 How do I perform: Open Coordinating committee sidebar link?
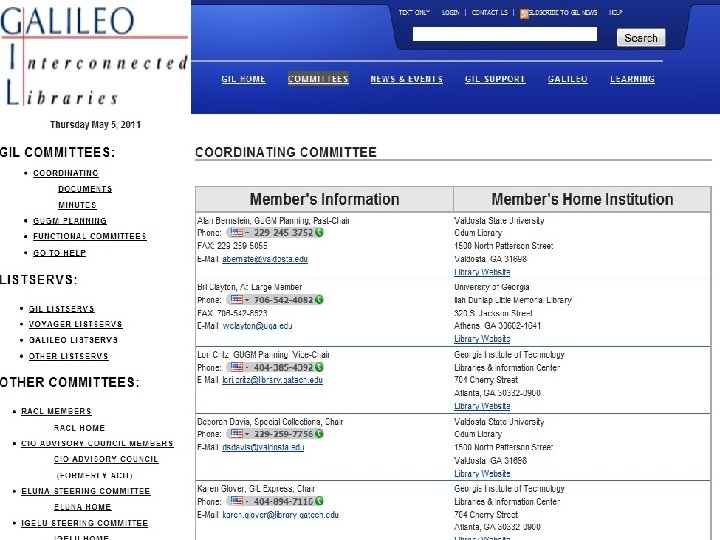point(66,173)
